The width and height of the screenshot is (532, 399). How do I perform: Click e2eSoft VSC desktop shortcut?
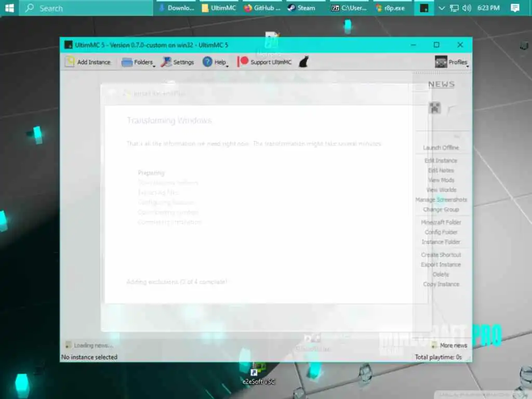coord(258,373)
